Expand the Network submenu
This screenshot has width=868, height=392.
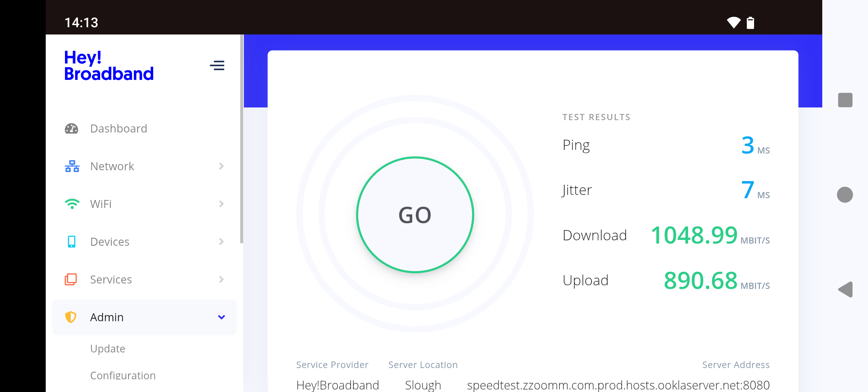tap(221, 166)
